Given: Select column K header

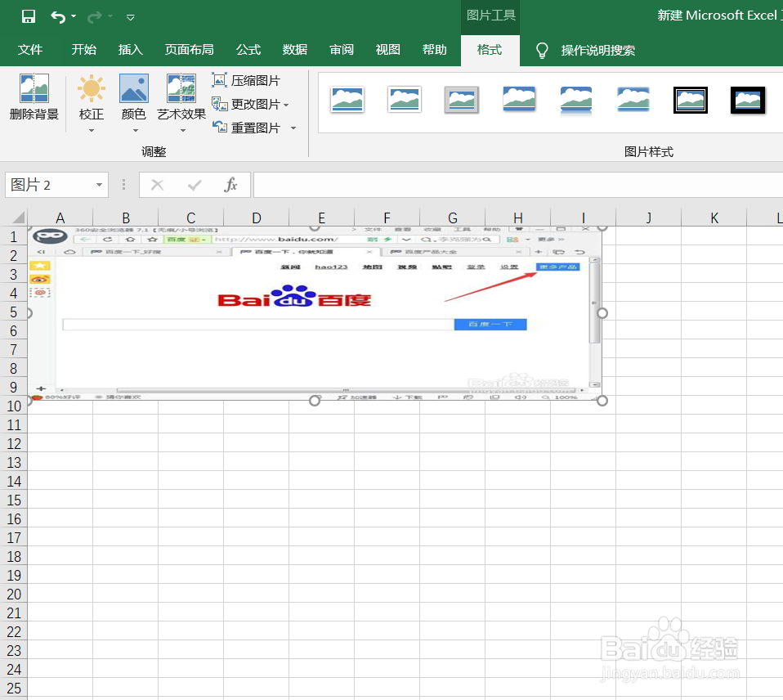Looking at the screenshot, I should point(714,218).
